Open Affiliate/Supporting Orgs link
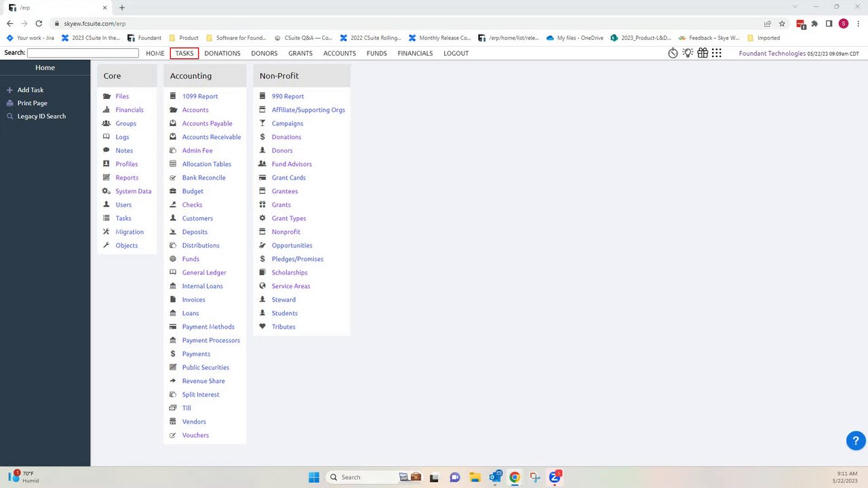868x488 pixels. [309, 110]
